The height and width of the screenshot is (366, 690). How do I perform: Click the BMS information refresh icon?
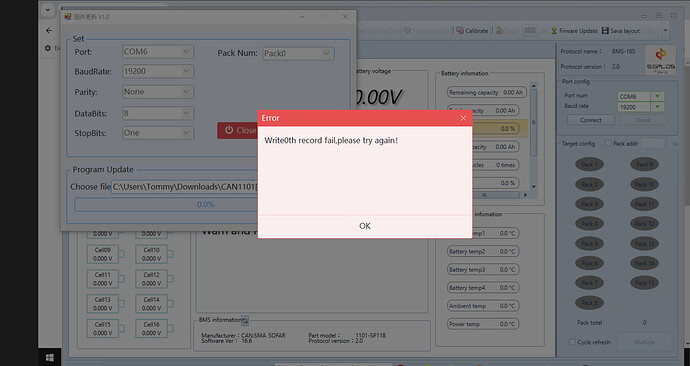(245, 321)
